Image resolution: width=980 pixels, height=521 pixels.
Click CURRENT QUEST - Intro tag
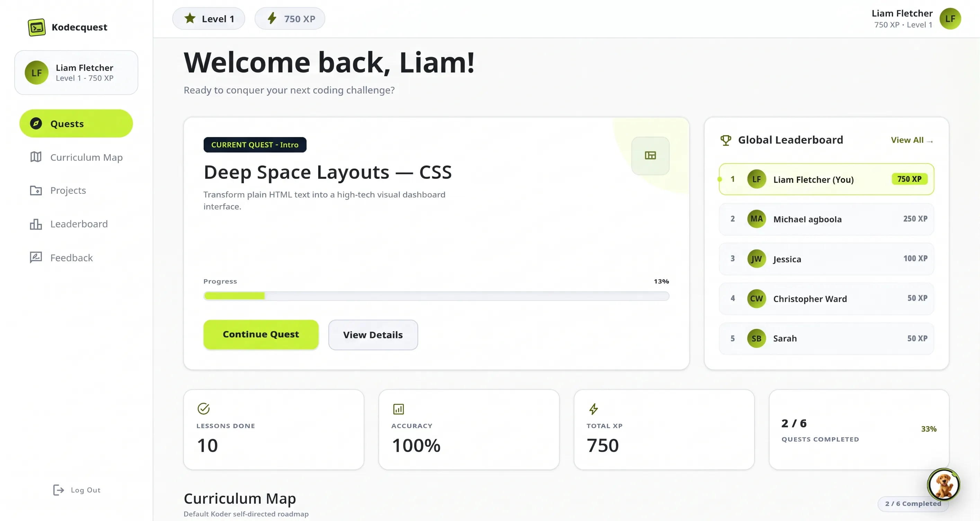[255, 144]
